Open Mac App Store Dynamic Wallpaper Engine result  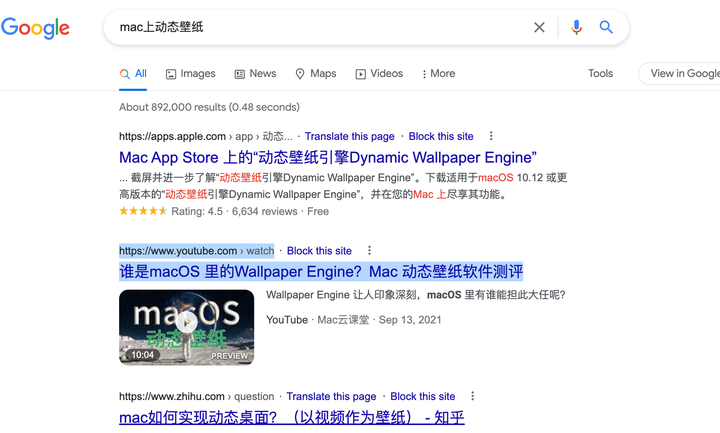point(328,157)
